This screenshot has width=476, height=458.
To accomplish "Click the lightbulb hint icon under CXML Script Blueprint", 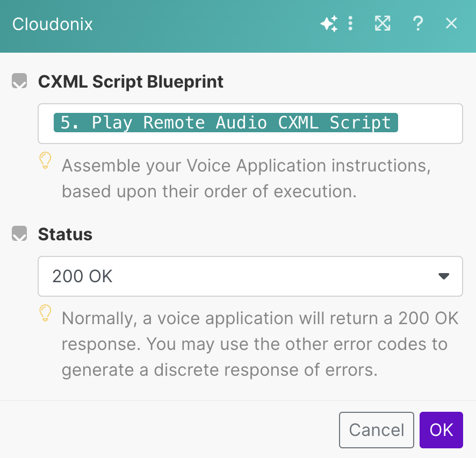I will point(46,160).
